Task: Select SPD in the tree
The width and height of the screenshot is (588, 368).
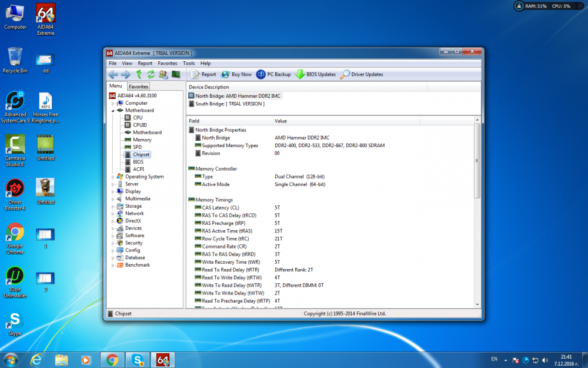Action: coord(137,147)
